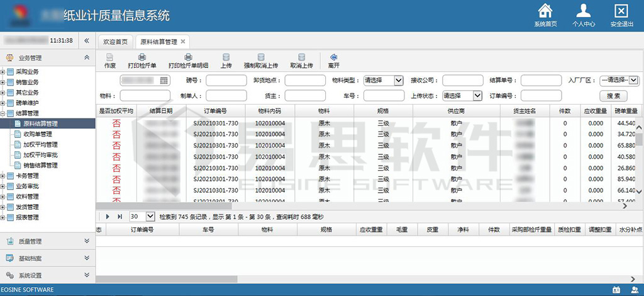Switch to the 欢迎首页 tab

pos(115,42)
